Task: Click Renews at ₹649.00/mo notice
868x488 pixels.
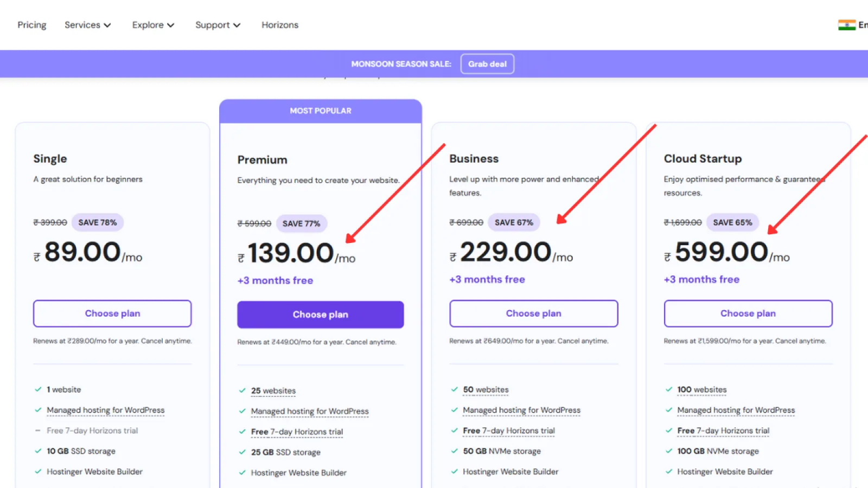Action: click(x=529, y=341)
